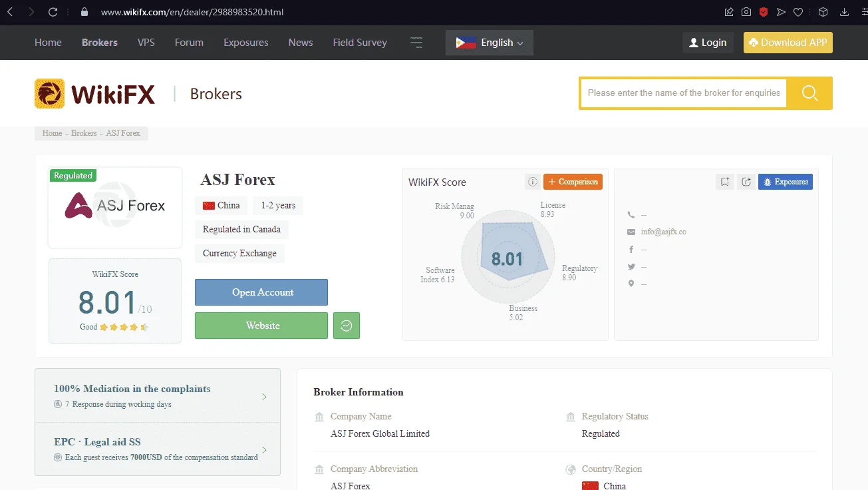Open Field Survey in the navigation

[x=360, y=43]
